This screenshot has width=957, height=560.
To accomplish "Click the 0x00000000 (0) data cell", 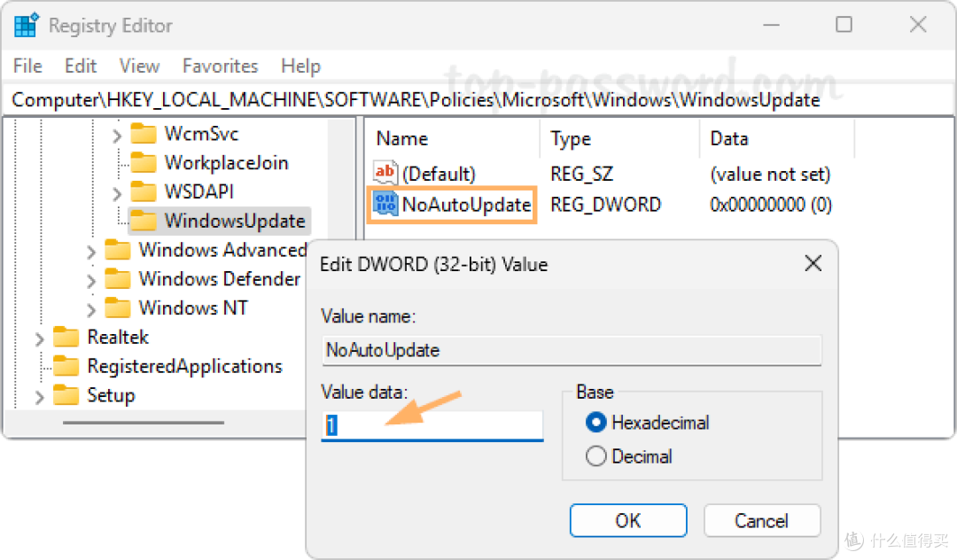I will tap(771, 205).
